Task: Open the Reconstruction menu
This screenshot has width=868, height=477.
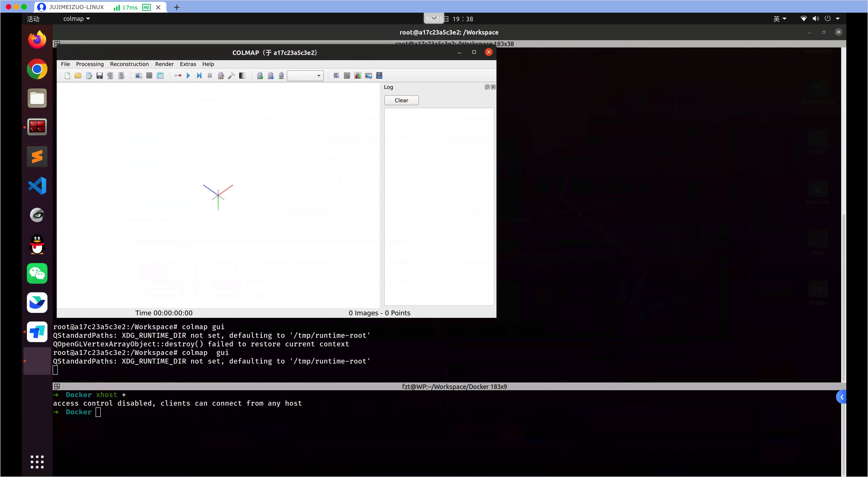Action: [129, 64]
